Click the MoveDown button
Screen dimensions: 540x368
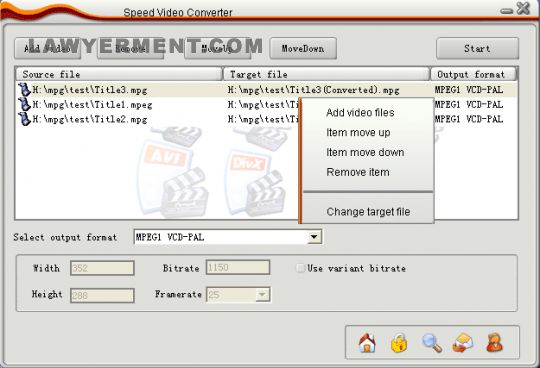point(303,49)
